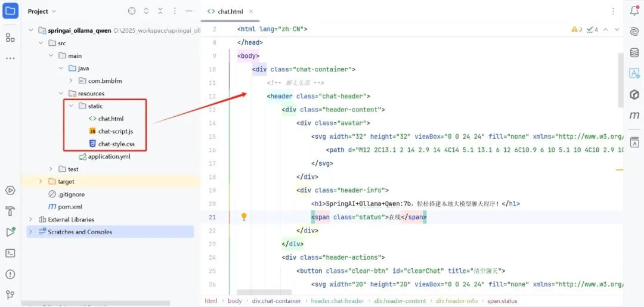This screenshot has width=644, height=307.
Task: Open the Database tool window
Action: click(x=634, y=52)
